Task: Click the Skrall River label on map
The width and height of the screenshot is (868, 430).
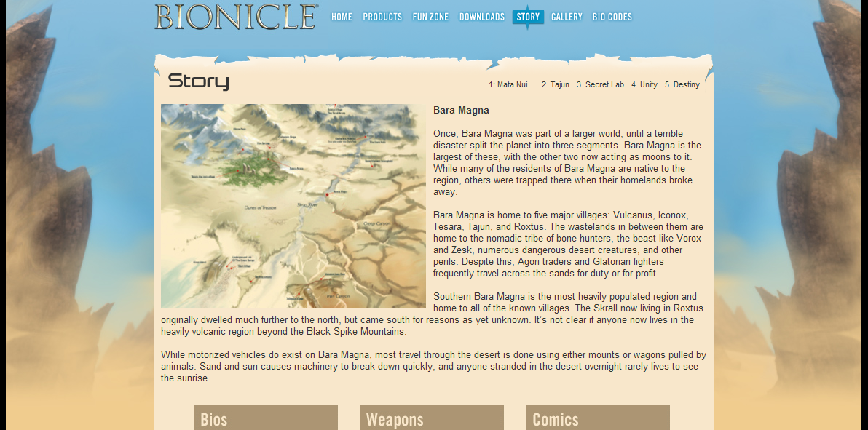Action: (x=307, y=204)
